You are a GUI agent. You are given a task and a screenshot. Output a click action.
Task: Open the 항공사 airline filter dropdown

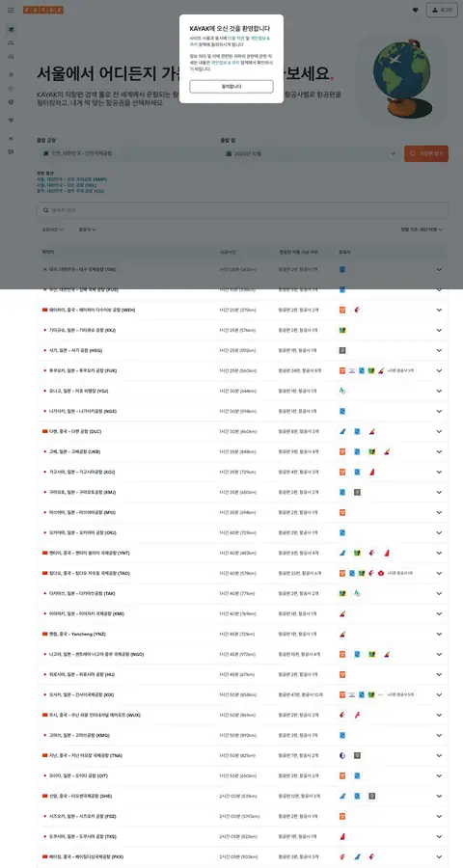pyautogui.click(x=88, y=230)
